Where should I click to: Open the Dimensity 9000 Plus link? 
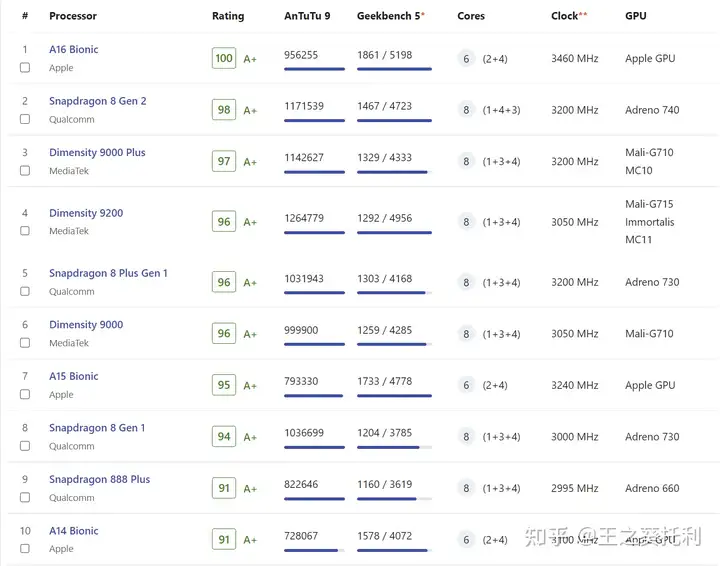[97, 152]
